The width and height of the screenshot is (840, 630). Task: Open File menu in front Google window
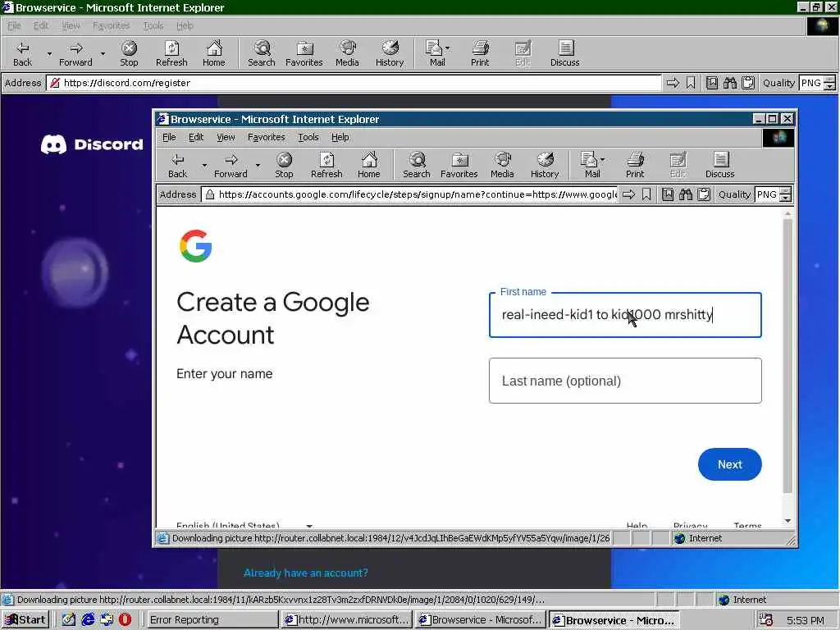pyautogui.click(x=169, y=137)
